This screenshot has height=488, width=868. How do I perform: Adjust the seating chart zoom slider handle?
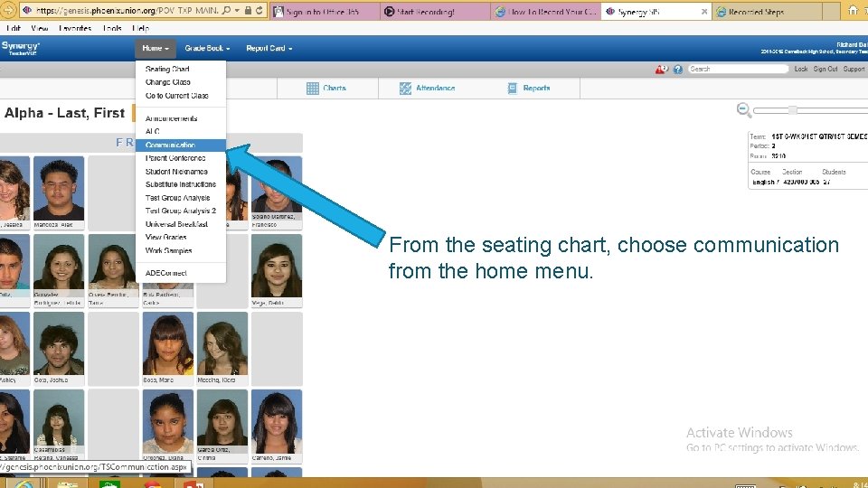point(793,110)
